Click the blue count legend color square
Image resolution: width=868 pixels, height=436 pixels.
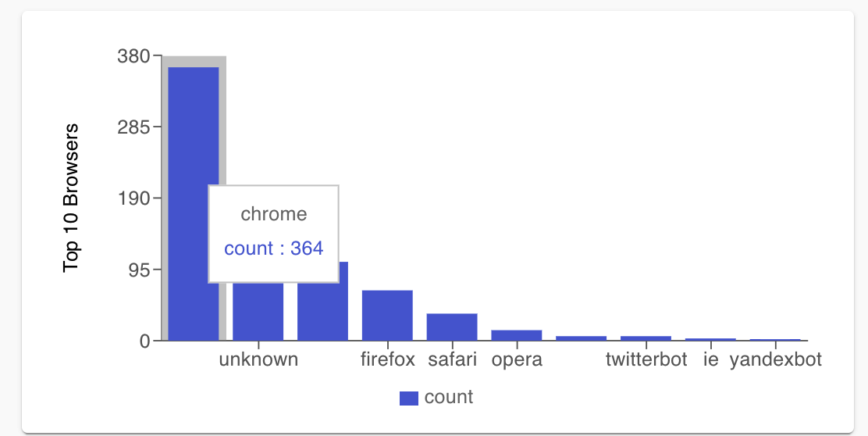(409, 398)
